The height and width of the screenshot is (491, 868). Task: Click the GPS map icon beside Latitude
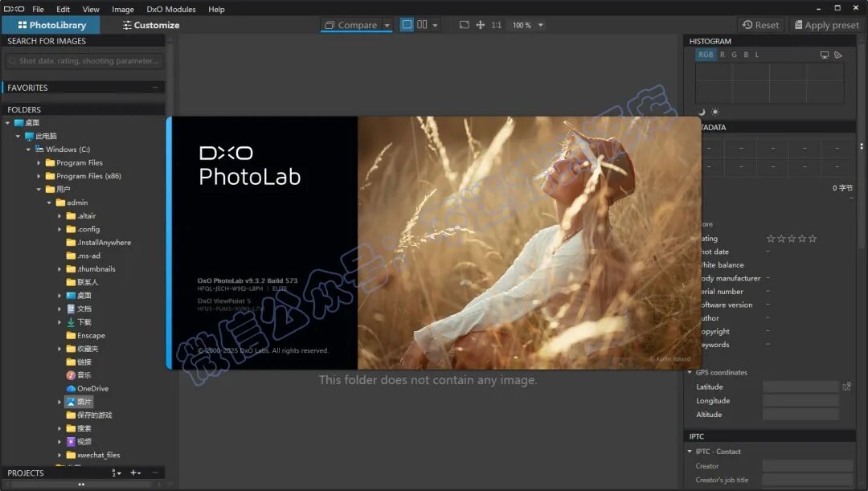(846, 387)
